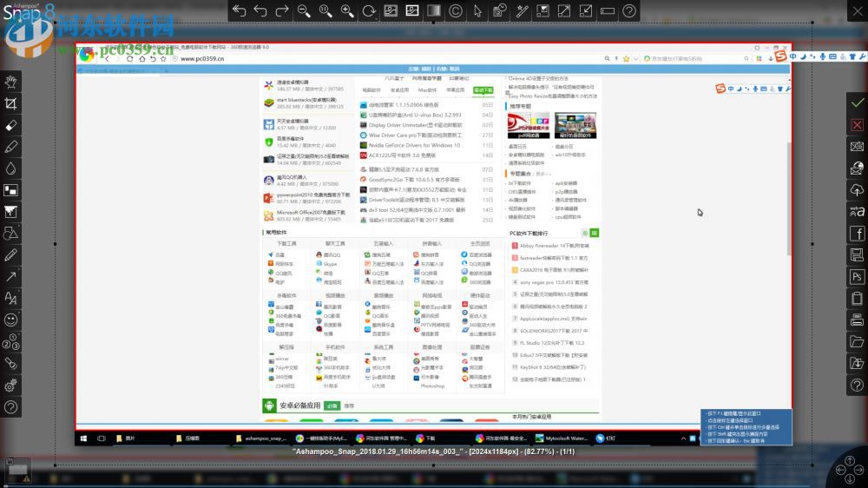
Task: Open help in the top toolbar
Action: [629, 10]
